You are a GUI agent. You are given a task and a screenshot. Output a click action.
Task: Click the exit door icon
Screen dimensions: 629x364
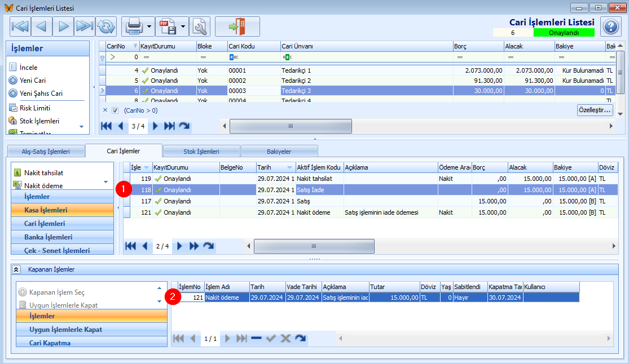pos(237,26)
